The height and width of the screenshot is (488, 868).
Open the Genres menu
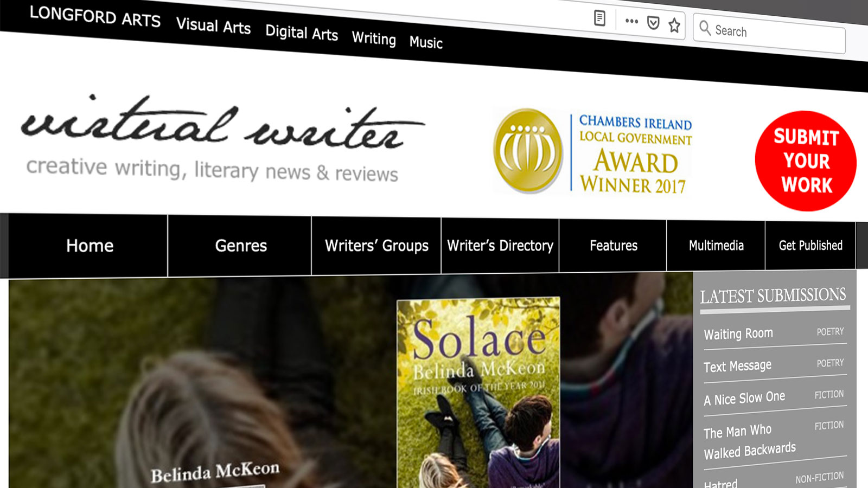pos(240,246)
